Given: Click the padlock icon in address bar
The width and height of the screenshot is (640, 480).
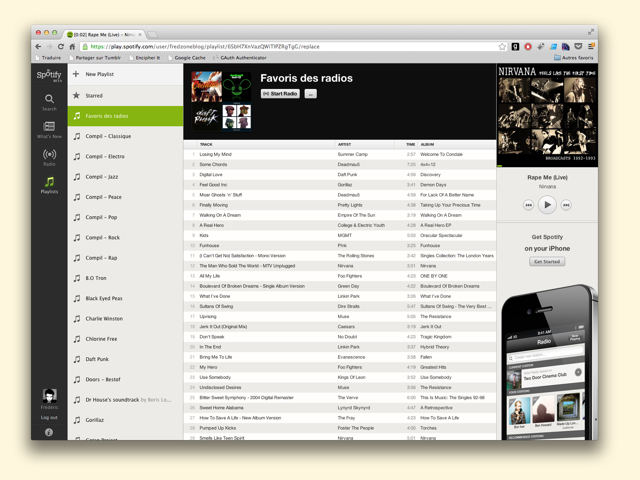Looking at the screenshot, I should tap(84, 47).
